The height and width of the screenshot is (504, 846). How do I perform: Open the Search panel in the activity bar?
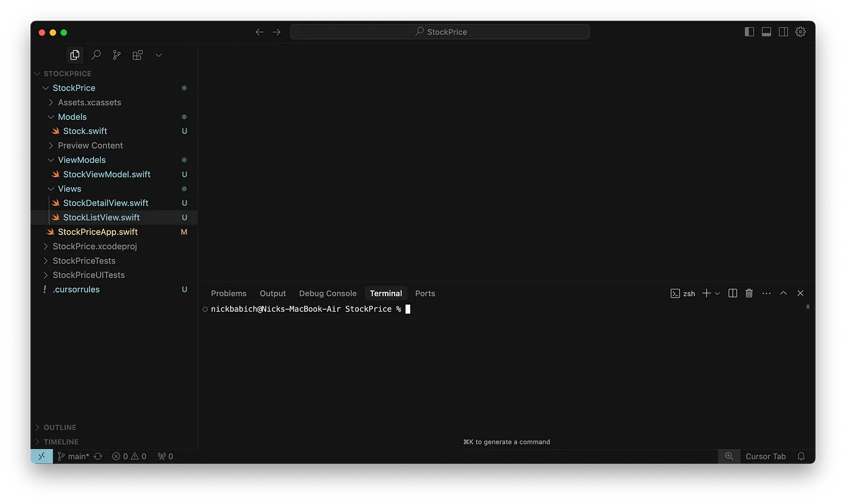[x=95, y=54]
